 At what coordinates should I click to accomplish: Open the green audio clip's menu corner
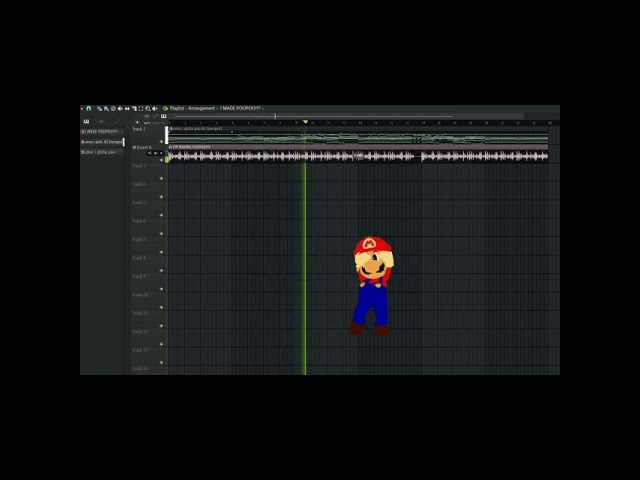pyautogui.click(x=171, y=129)
